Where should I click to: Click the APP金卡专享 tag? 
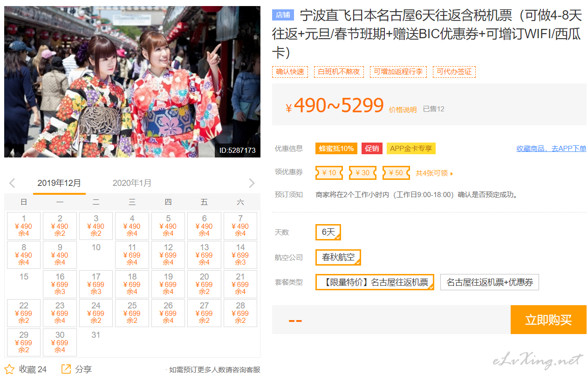[411, 149]
